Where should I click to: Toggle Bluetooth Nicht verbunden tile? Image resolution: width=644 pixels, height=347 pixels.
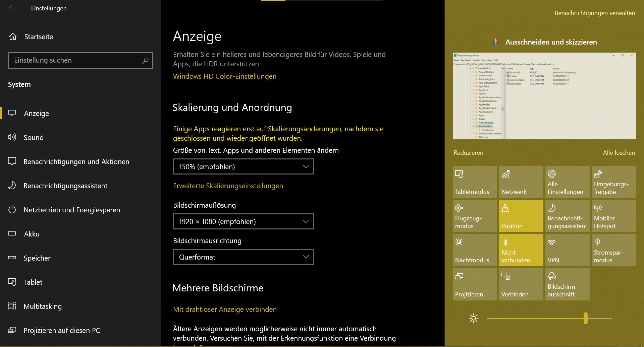coord(521,250)
